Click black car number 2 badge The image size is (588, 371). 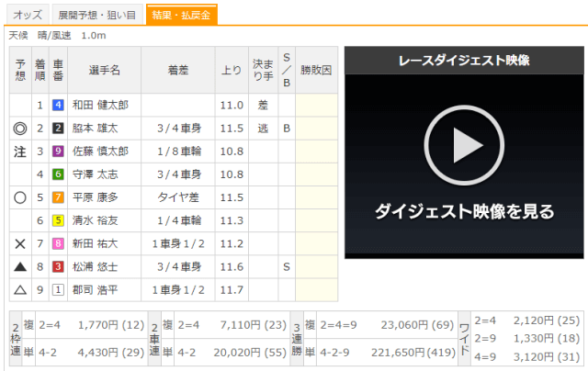click(58, 129)
